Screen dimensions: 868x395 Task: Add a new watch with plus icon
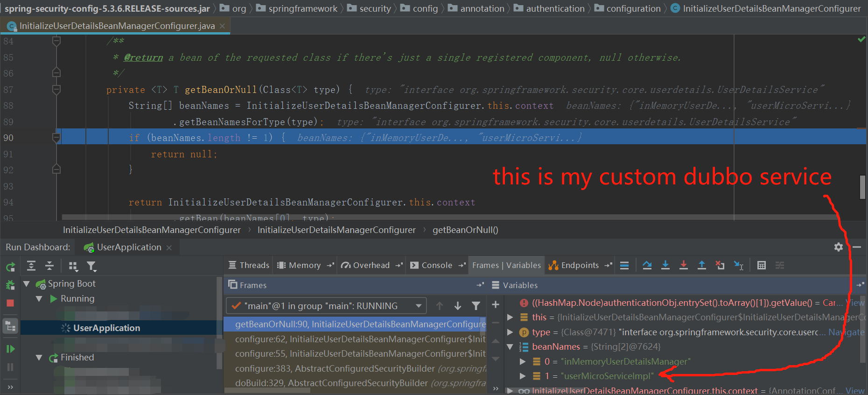click(x=496, y=304)
